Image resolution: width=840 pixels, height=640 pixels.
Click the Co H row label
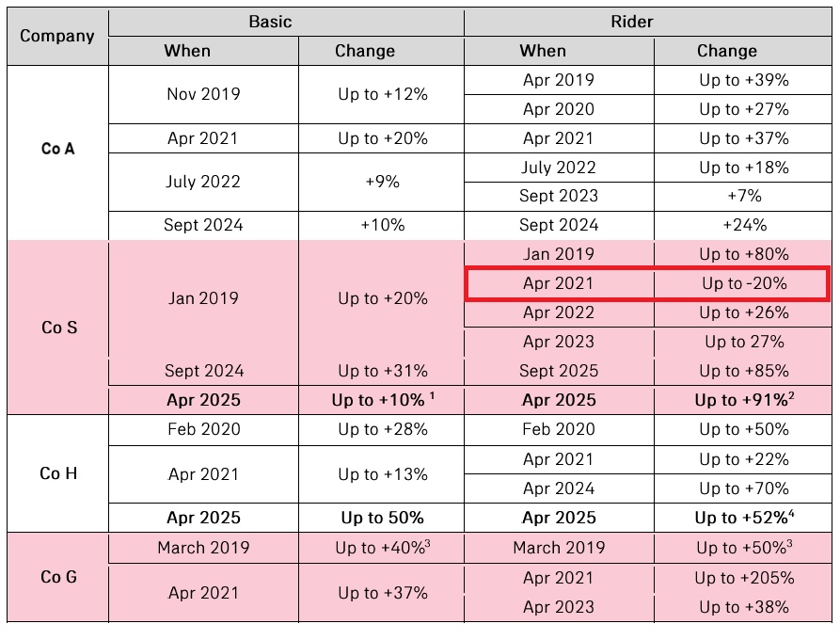57,473
